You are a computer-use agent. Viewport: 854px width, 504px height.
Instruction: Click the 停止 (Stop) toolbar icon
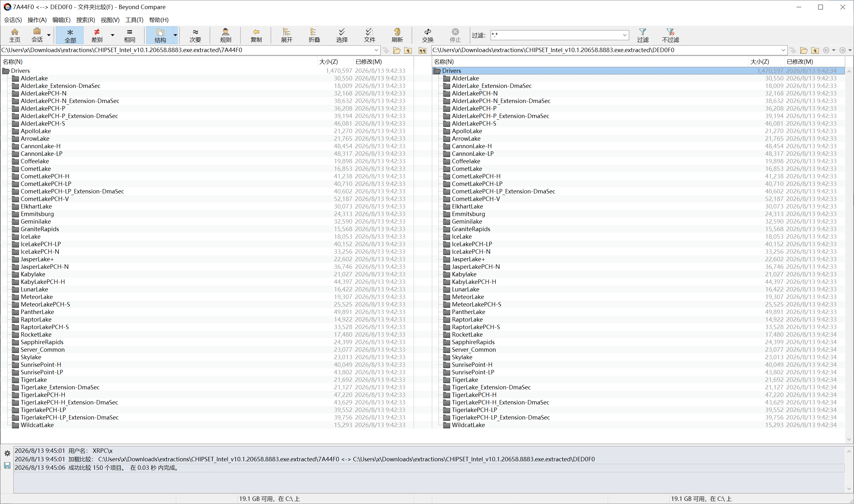click(455, 35)
